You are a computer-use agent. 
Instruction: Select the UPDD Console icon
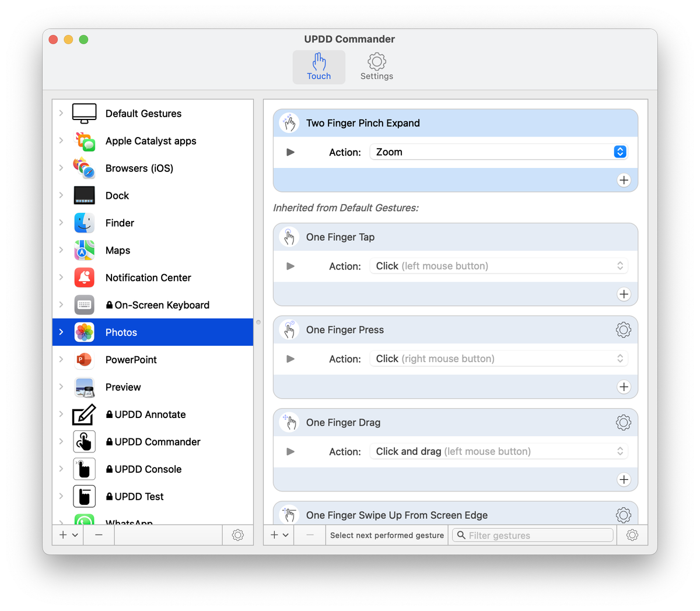tap(84, 469)
